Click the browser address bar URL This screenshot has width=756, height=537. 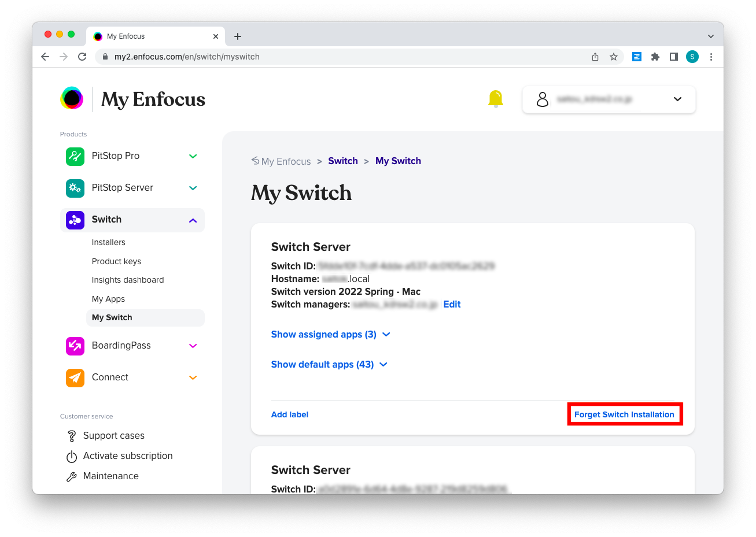click(x=187, y=57)
